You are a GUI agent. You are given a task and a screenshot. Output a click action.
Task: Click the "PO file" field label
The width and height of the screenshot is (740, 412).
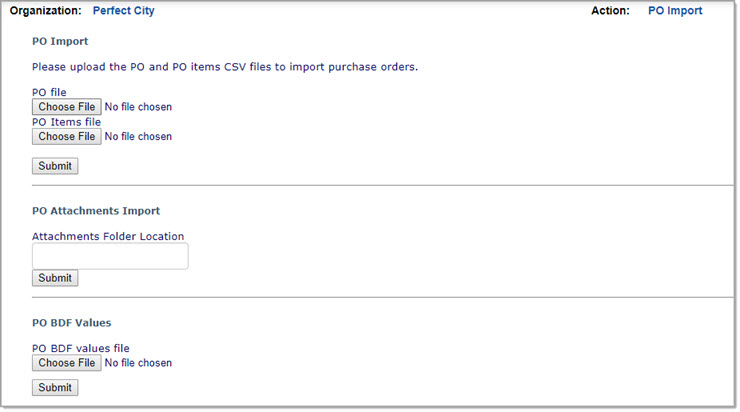pyautogui.click(x=49, y=93)
